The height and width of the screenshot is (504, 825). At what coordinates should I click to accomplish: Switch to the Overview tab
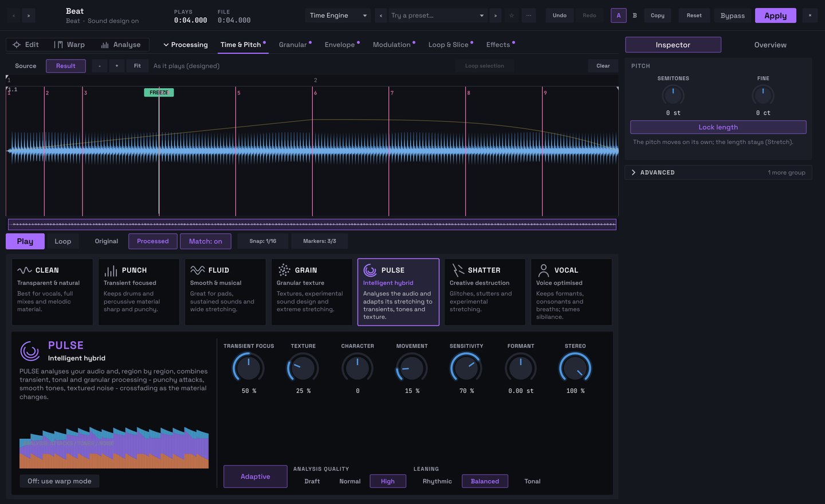[x=771, y=45]
